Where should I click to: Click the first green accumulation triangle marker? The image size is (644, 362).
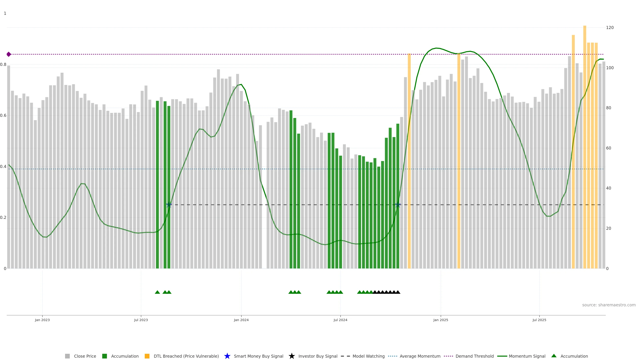click(x=157, y=292)
